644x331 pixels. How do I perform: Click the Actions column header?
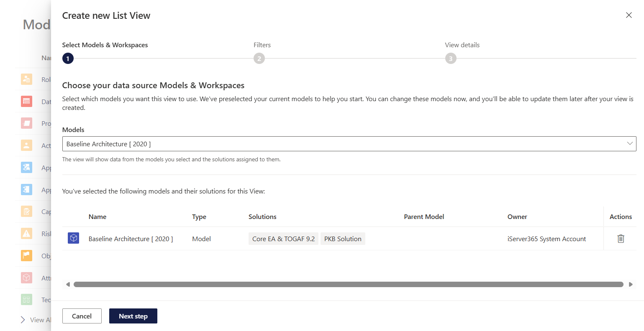pyautogui.click(x=621, y=216)
